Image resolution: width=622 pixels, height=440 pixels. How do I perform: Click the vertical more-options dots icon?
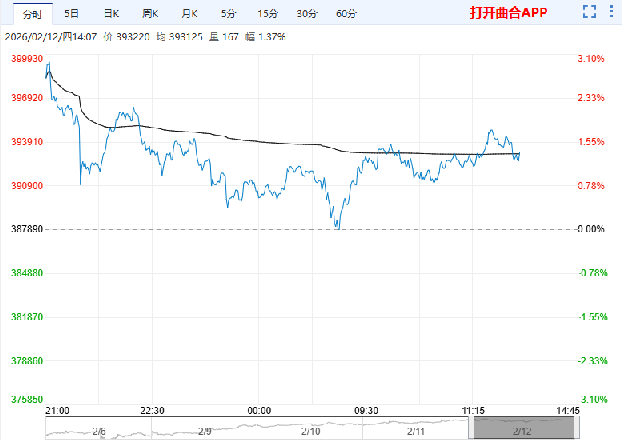click(x=609, y=13)
